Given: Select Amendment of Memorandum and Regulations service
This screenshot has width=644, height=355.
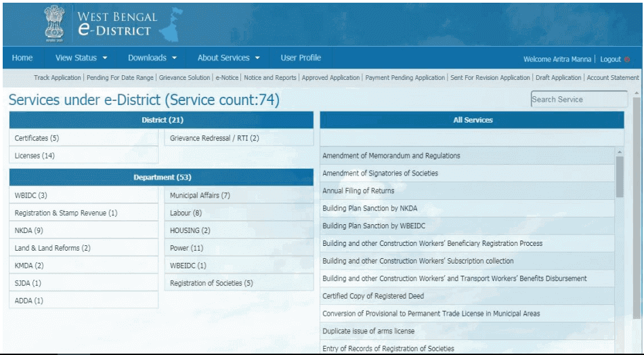Looking at the screenshot, I should 467,156.
